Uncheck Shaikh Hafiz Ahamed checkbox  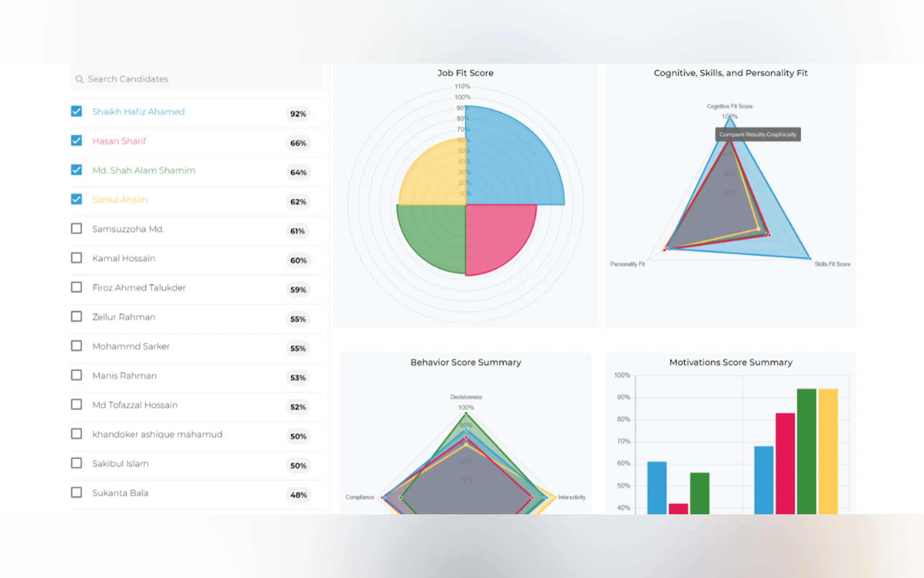(76, 111)
